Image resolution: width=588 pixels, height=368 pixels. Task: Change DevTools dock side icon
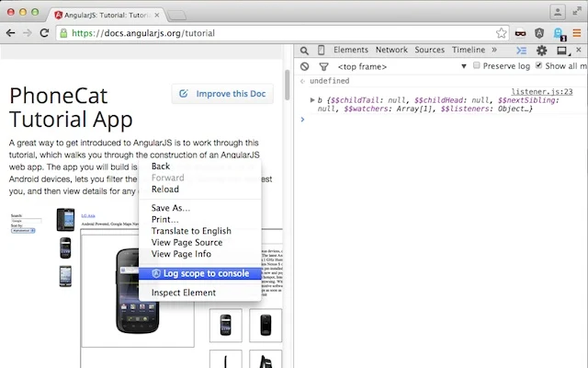point(561,51)
